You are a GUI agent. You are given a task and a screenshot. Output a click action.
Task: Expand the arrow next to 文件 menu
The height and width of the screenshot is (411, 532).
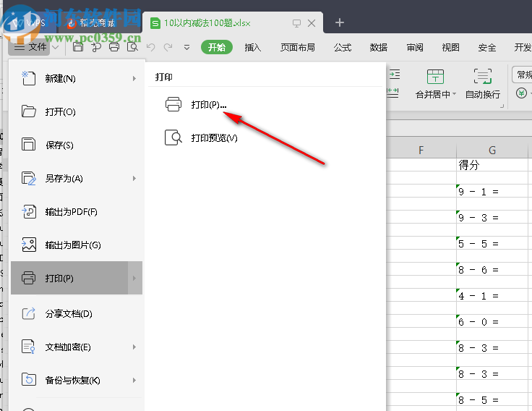pyautogui.click(x=56, y=47)
